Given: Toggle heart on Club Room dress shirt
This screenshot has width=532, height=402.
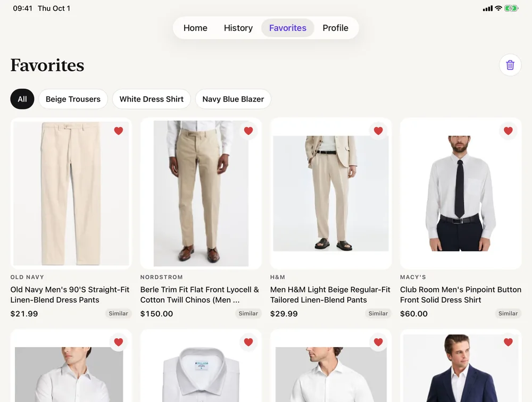Looking at the screenshot, I should click(x=508, y=131).
